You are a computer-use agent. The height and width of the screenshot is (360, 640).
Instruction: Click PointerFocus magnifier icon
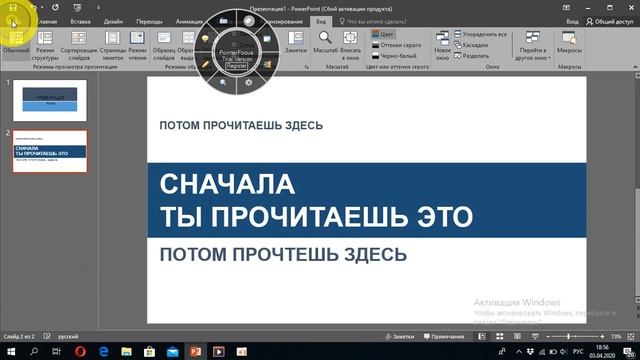223,82
